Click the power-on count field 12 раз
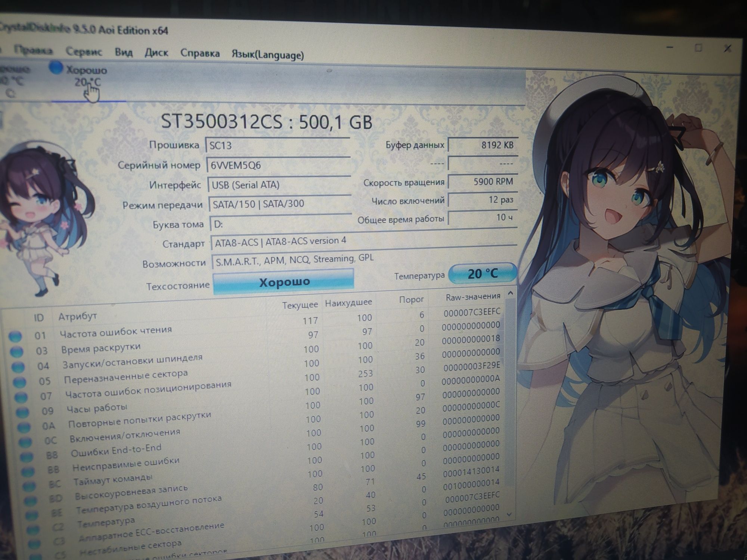This screenshot has width=747, height=560. pos(483,200)
